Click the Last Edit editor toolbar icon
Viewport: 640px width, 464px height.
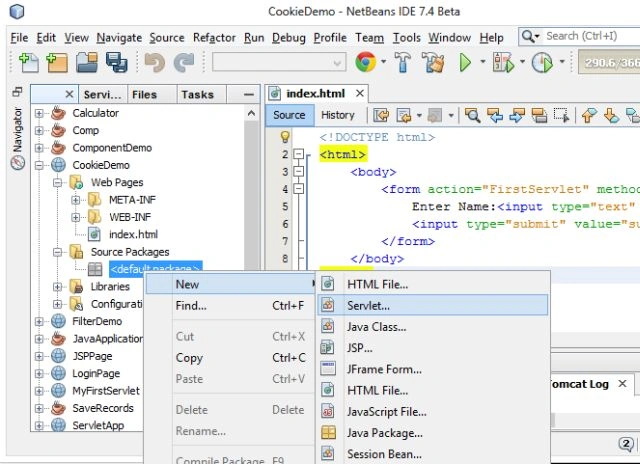pos(382,115)
